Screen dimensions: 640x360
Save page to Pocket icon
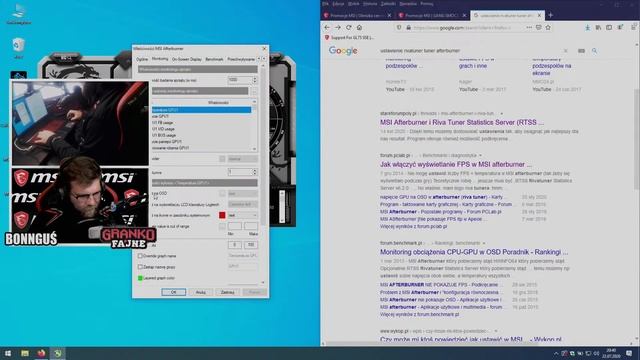coord(538,27)
